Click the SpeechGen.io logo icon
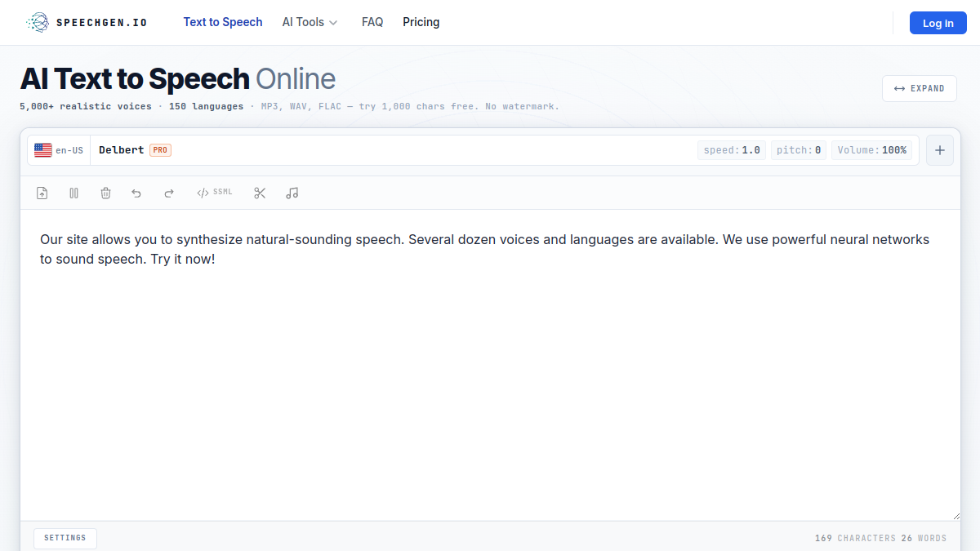The height and width of the screenshot is (551, 980). (38, 23)
